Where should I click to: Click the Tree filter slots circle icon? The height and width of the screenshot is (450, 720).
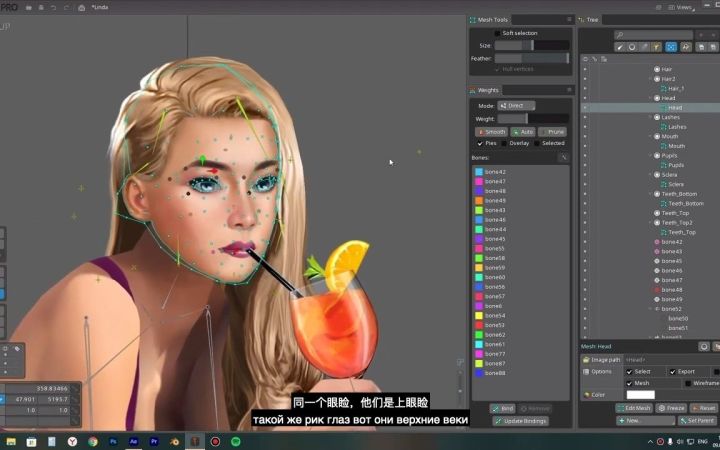click(x=632, y=47)
